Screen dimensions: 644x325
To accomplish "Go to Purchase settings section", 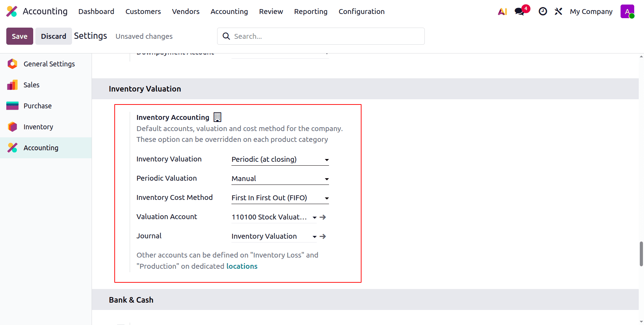I will (46, 106).
